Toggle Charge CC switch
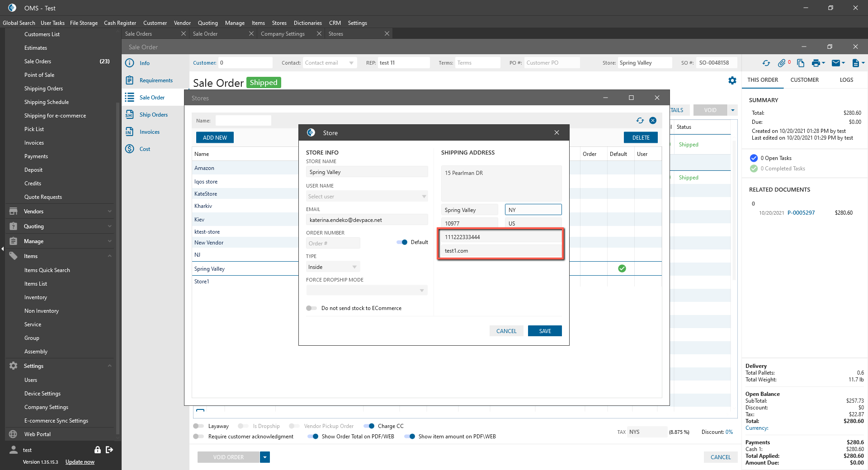The image size is (868, 470). [369, 426]
